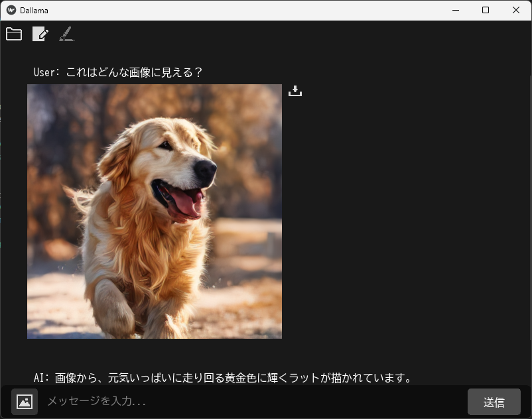Maximize the Dallama window

(486, 10)
